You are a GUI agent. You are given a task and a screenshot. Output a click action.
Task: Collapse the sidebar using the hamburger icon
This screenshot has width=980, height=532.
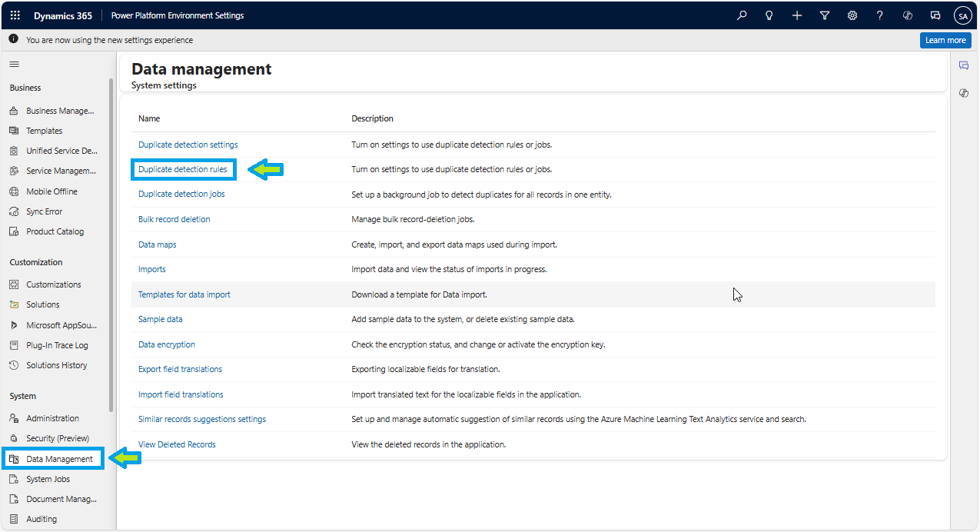14,64
